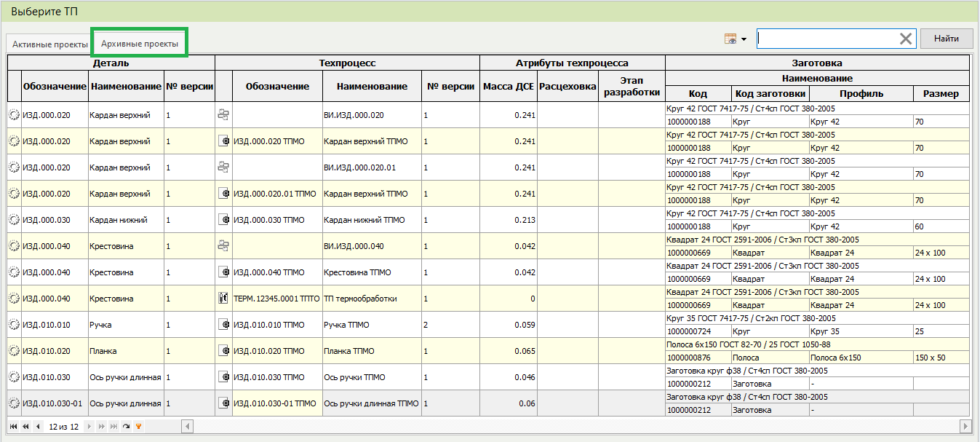Click the refresh arrow icon in pager
This screenshot has width=980, height=442.
[x=126, y=427]
